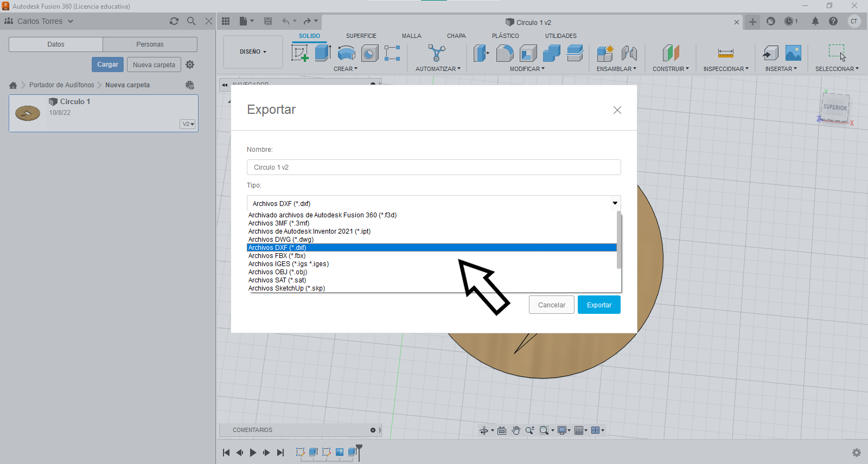The image size is (868, 464).
Task: Expand the CONSTRUIR menu
Action: click(671, 69)
